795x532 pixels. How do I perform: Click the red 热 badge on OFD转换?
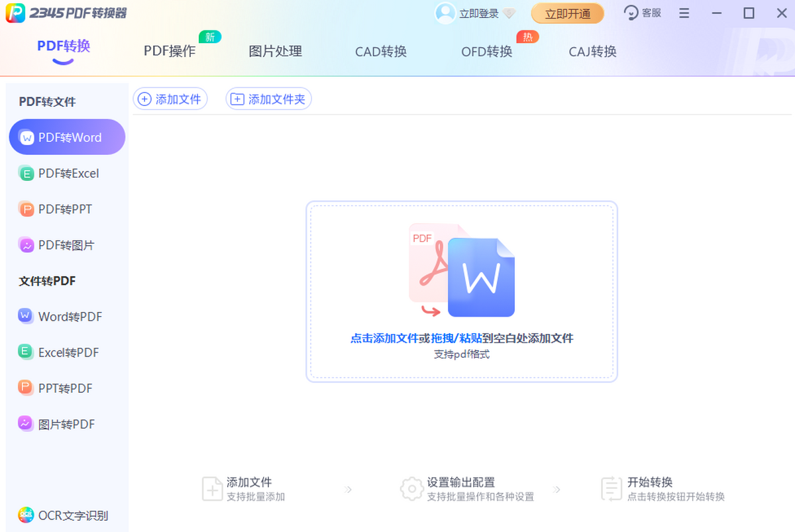tap(527, 37)
